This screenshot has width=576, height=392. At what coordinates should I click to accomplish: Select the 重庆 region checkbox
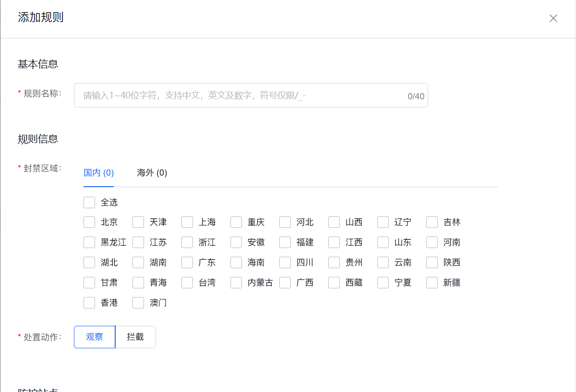(236, 222)
